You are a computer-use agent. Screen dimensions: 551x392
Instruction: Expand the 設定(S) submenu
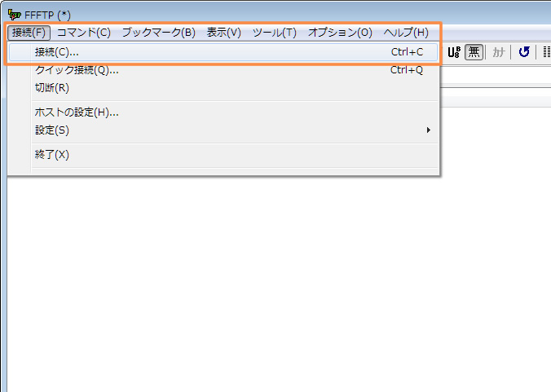[223, 130]
